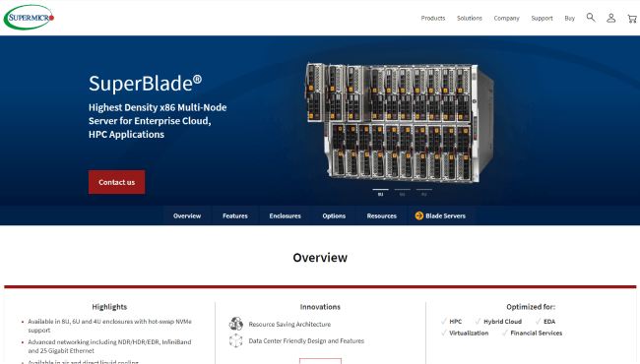Click the 'Advanced networking including NDR/HDR/EDR' bullet
This screenshot has width=640, height=364.
[x=109, y=346]
